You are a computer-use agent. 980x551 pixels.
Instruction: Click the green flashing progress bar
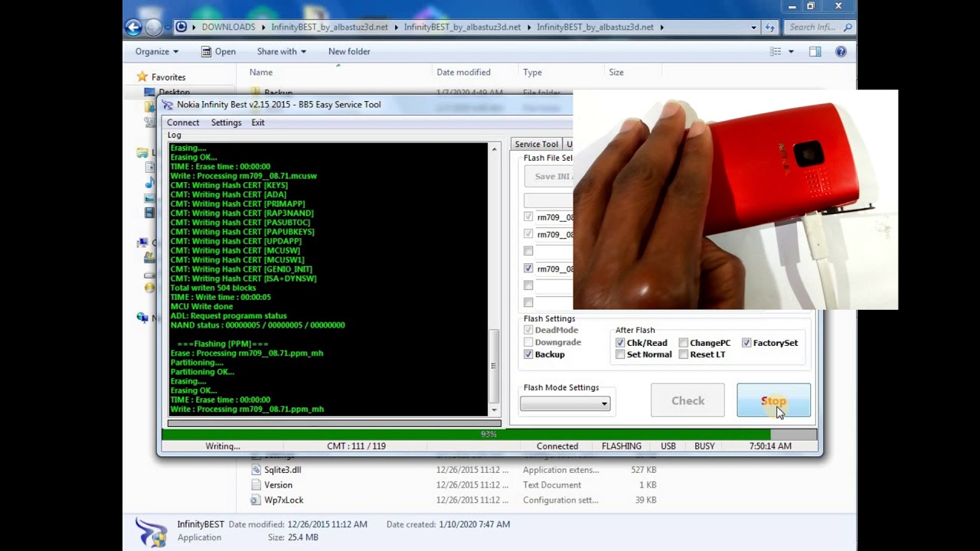point(488,434)
